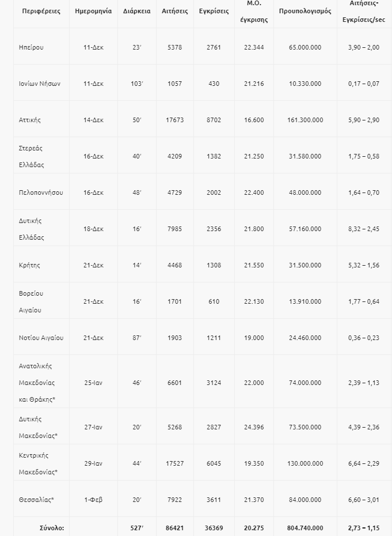This screenshot has width=392, height=536.
Task: Click the total budget value 804.740.000
Action: click(305, 528)
